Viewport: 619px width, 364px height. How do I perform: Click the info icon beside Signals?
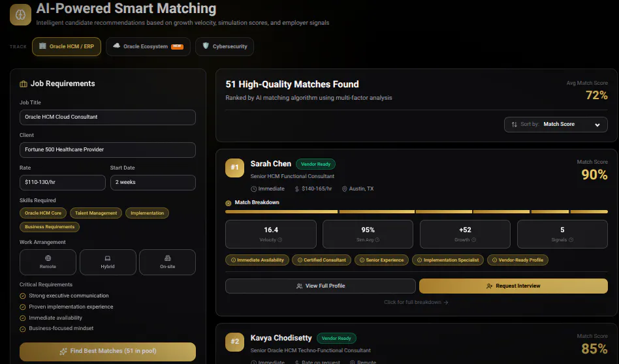pyautogui.click(x=571, y=240)
